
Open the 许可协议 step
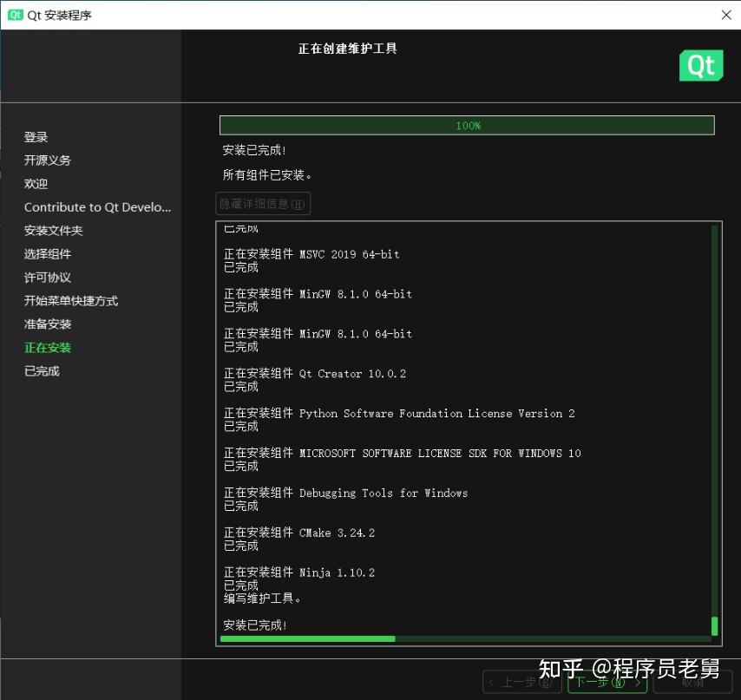point(47,277)
